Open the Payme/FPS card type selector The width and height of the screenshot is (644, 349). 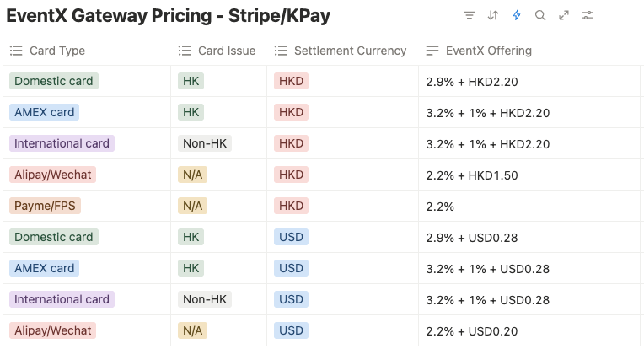tap(47, 206)
